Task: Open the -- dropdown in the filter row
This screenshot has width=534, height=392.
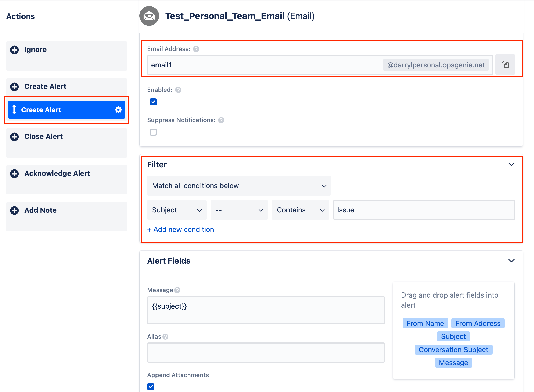Action: click(239, 210)
